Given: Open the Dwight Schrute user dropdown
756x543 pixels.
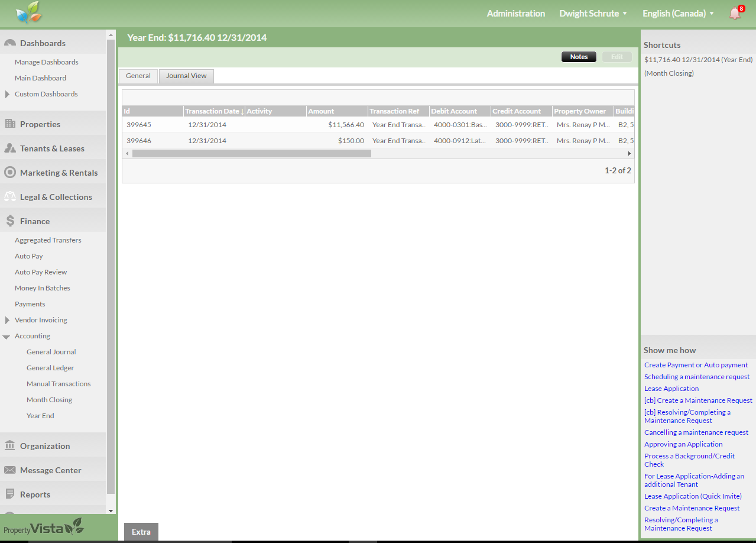Looking at the screenshot, I should point(593,13).
